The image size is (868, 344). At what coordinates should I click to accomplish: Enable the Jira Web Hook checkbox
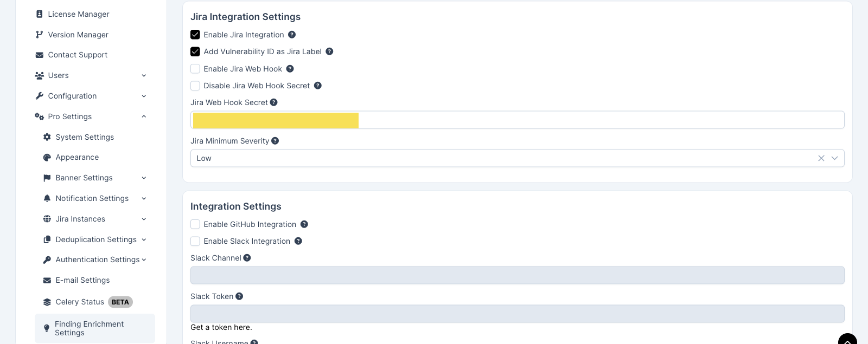(195, 69)
